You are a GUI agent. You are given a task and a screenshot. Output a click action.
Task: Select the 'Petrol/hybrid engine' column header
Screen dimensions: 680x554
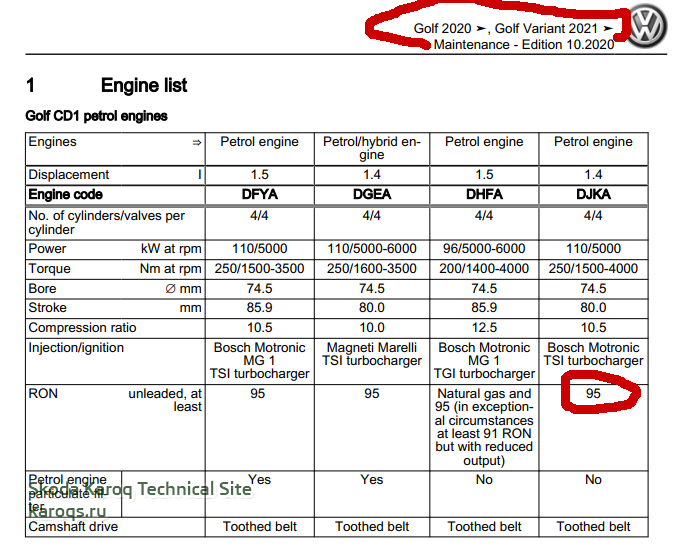[x=372, y=148]
